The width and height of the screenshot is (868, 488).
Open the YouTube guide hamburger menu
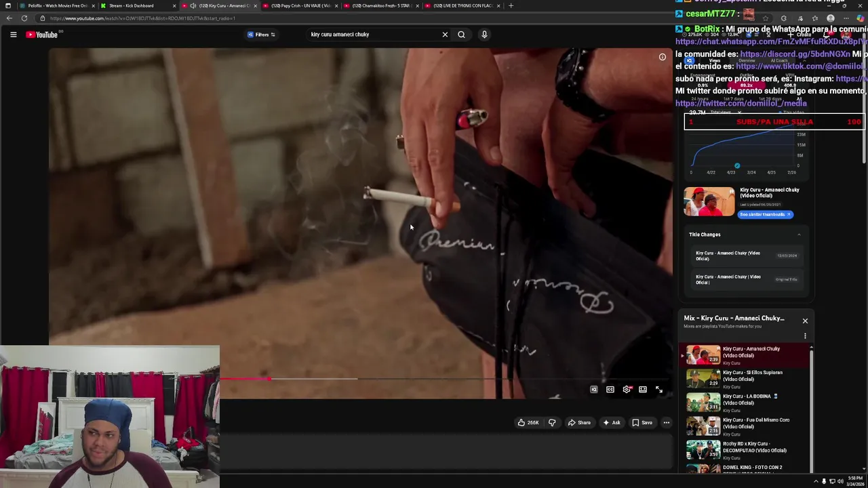(13, 35)
